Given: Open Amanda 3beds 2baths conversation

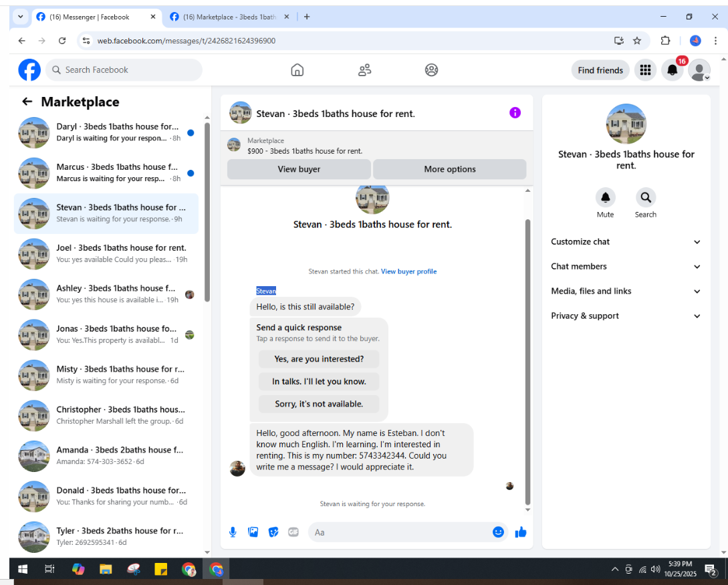Looking at the screenshot, I should [x=106, y=456].
